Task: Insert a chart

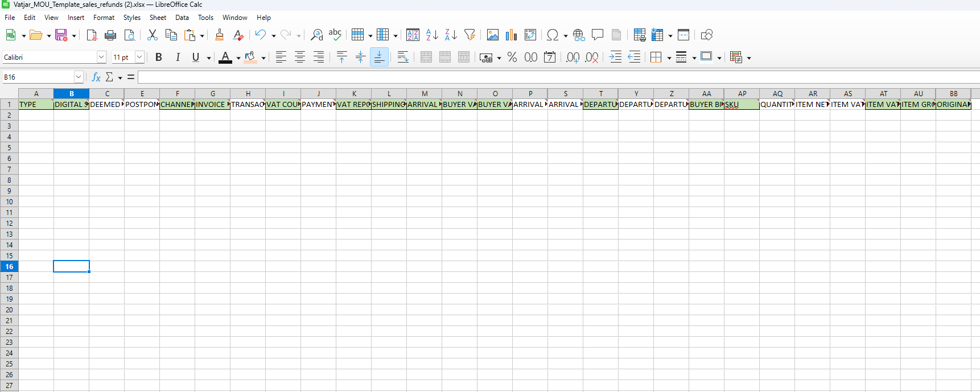Action: [x=511, y=35]
